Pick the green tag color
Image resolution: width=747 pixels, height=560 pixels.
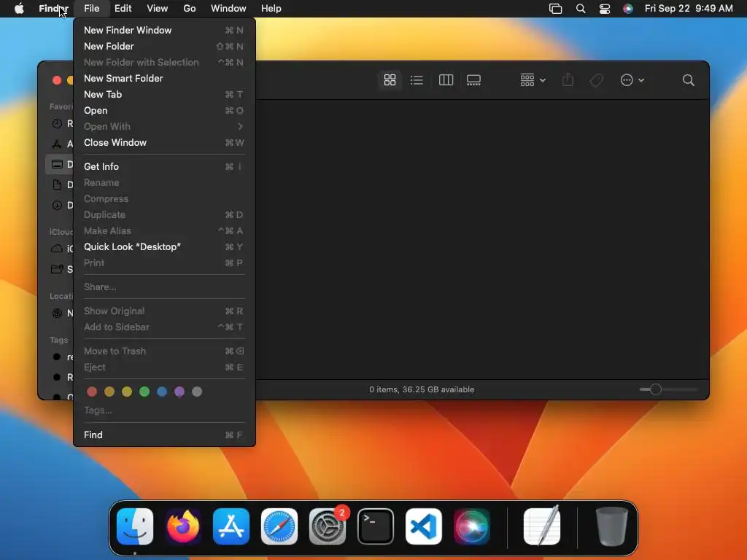(144, 392)
